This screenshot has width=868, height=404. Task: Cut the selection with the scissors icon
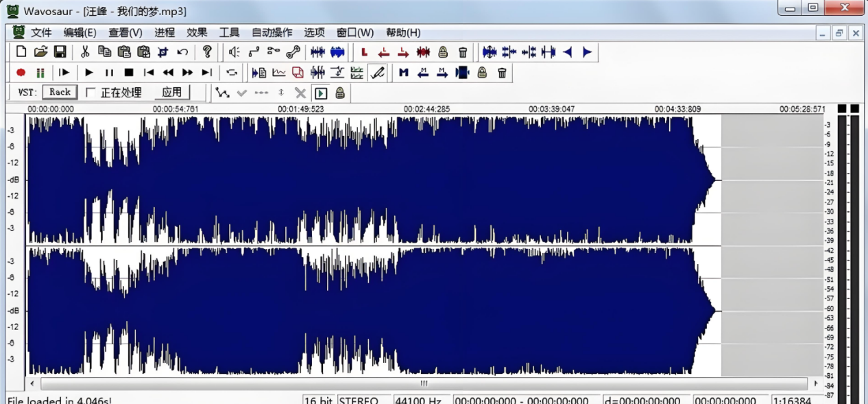85,52
